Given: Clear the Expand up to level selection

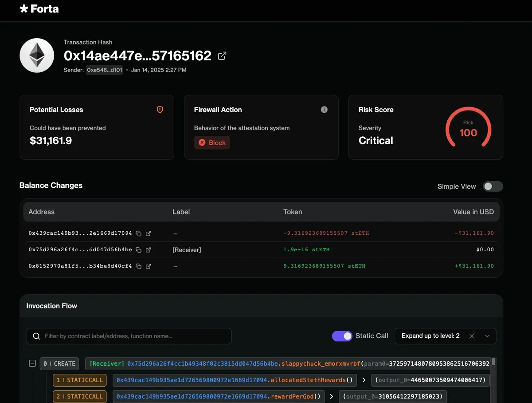Looking at the screenshot, I should coord(472,336).
